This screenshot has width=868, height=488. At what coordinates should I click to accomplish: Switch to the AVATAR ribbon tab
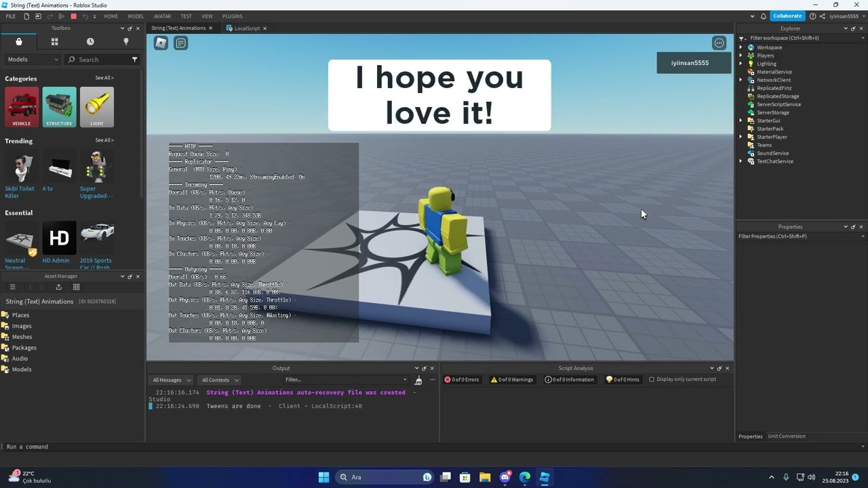pyautogui.click(x=163, y=16)
